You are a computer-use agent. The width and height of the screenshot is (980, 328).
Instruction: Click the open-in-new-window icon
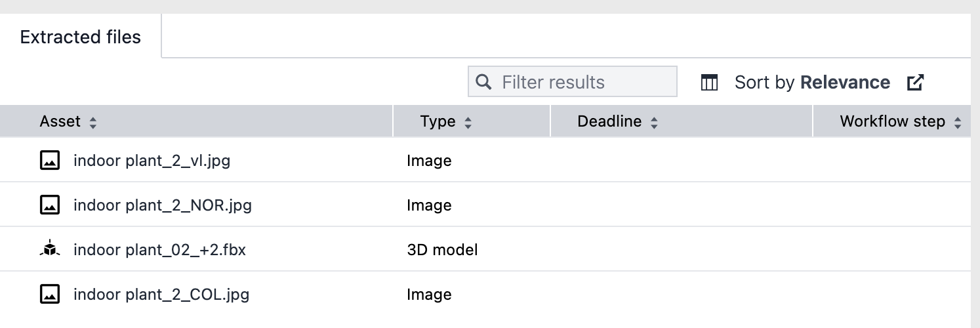coord(915,83)
